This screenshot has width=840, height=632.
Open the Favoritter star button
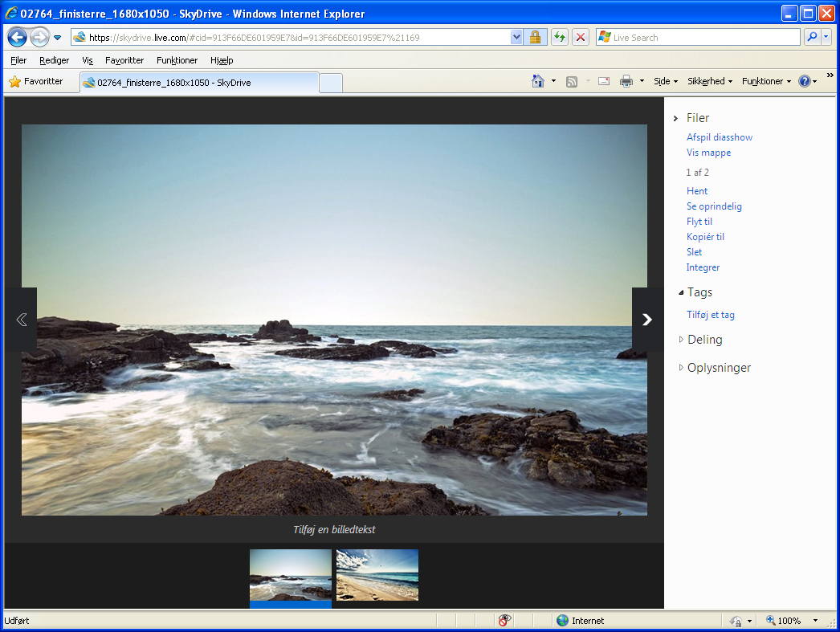click(x=36, y=81)
